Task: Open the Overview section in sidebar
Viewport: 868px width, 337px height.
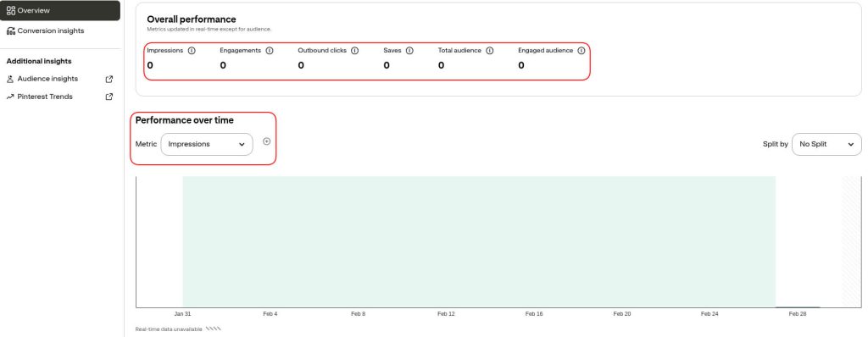Action: click(x=60, y=10)
